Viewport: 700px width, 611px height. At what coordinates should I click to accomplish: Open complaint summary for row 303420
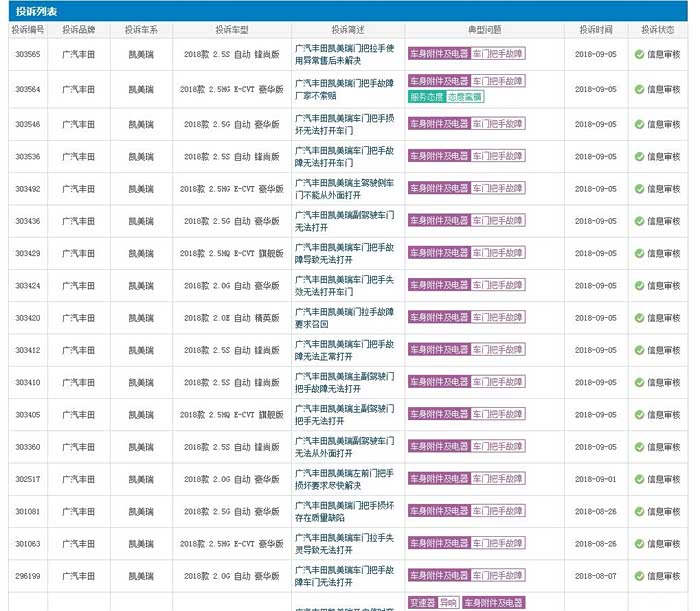click(345, 317)
